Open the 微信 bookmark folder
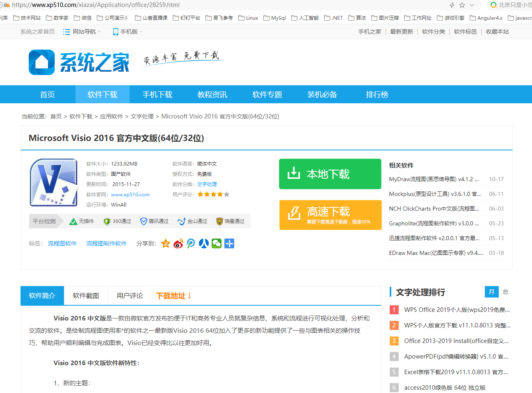Viewport: 532px width, 393px height. (x=83, y=18)
